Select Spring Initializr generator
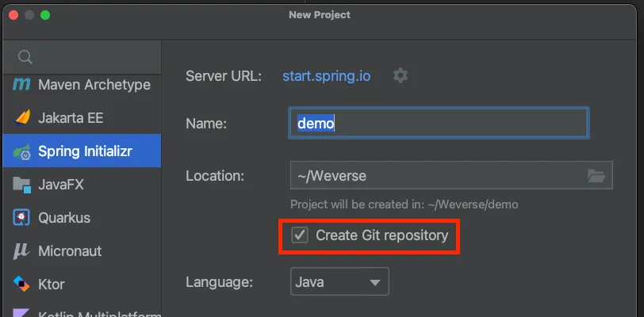Screen dimensions: 644x317 [82, 151]
